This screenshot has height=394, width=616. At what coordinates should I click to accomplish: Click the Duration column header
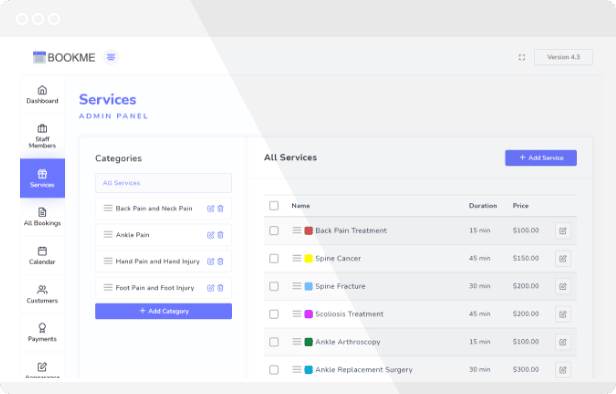click(483, 206)
